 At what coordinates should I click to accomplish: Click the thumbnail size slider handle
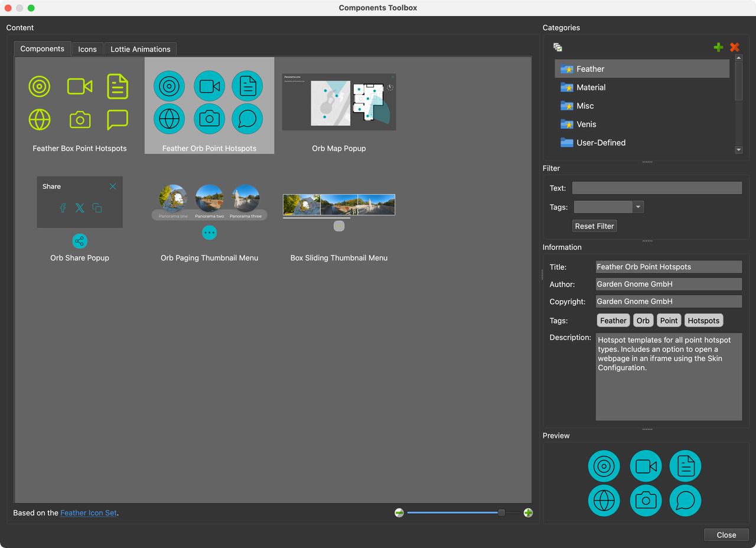click(x=500, y=513)
